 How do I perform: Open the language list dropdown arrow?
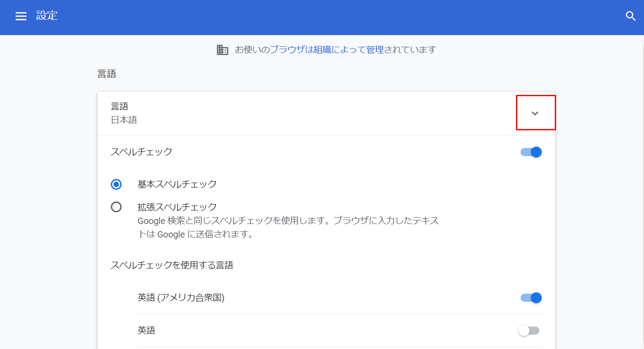[x=535, y=113]
